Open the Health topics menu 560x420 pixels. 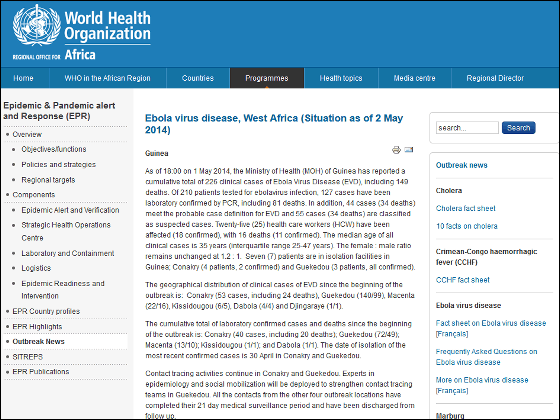pyautogui.click(x=341, y=78)
